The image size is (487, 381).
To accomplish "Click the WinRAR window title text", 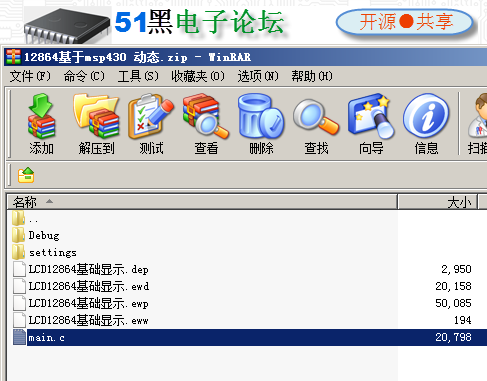I will pos(137,57).
